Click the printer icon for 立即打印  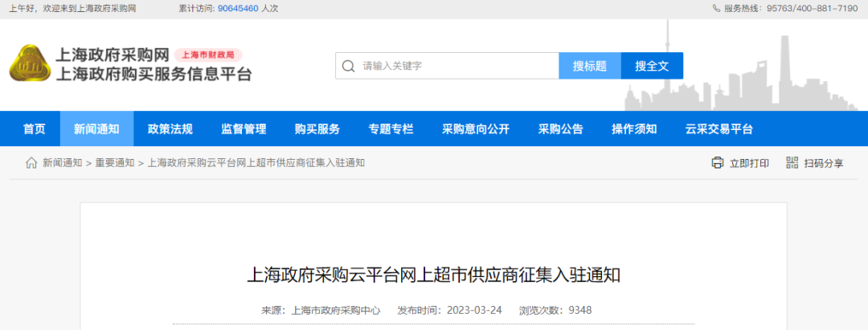[x=718, y=163]
